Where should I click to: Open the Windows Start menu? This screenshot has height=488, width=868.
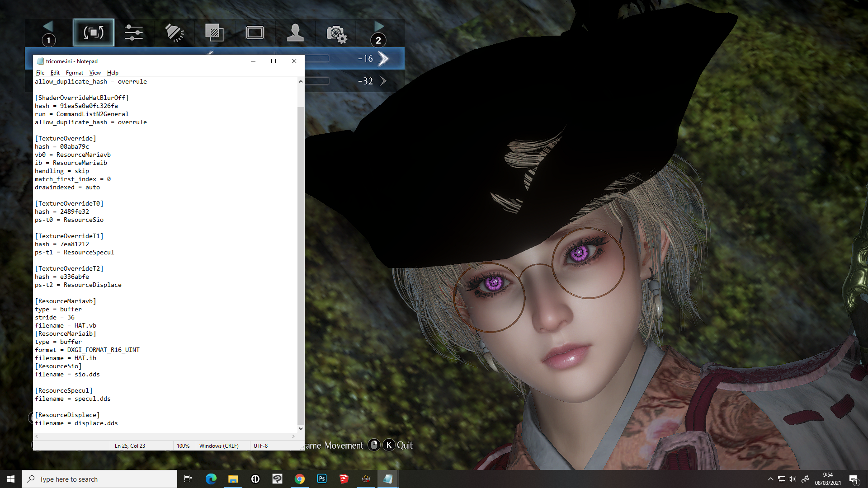click(x=11, y=479)
